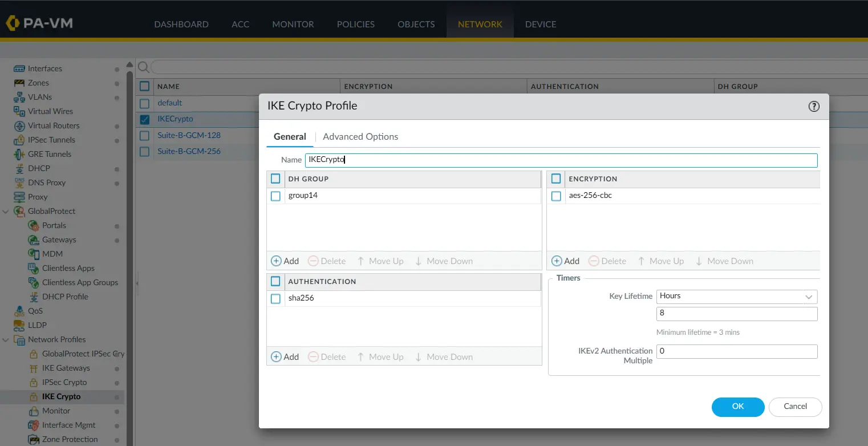Click the Gateways icon under GlobalProtect
Image resolution: width=868 pixels, height=446 pixels.
[x=34, y=240]
